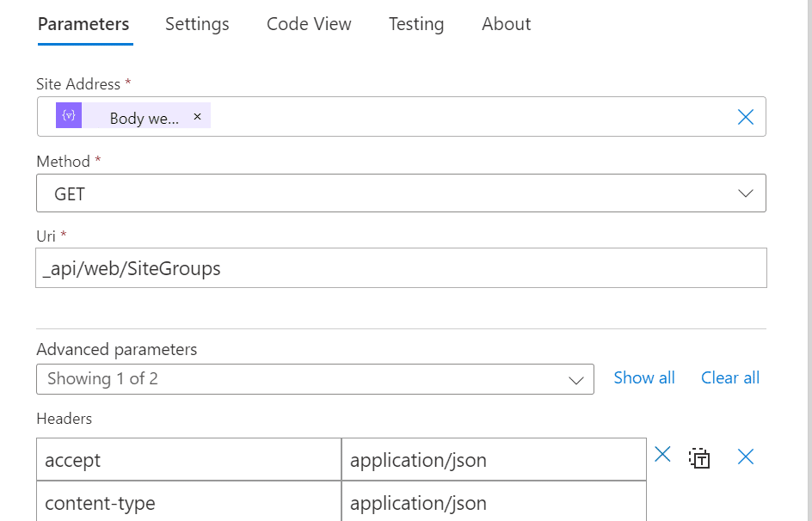
Task: Switch to the Parameters tab
Action: pyautogui.click(x=84, y=24)
